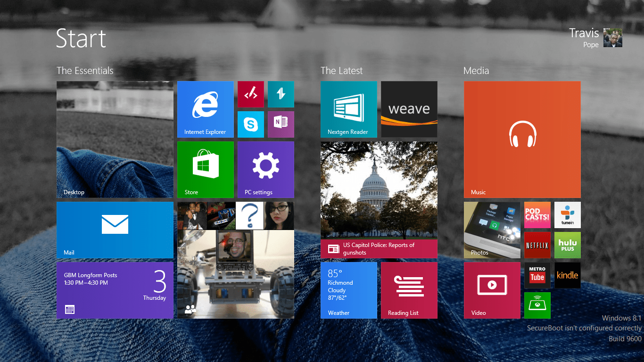Open the OneNote small tile
The height and width of the screenshot is (362, 644).
281,124
